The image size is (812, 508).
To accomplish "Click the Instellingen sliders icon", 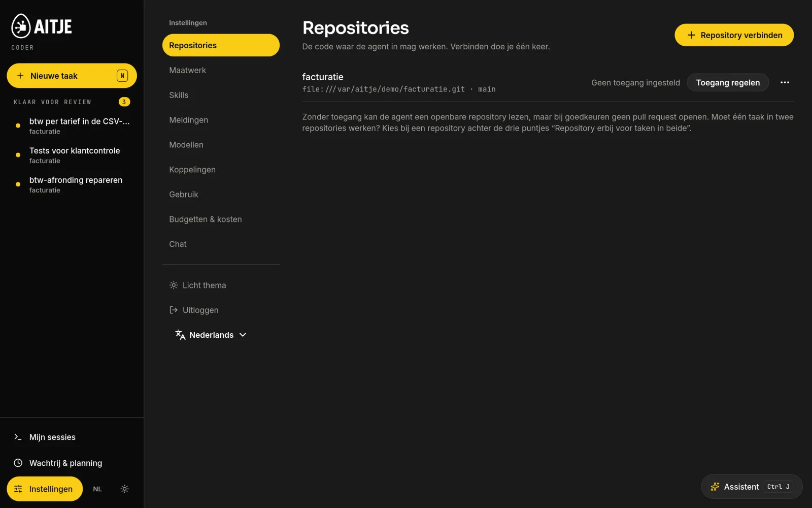I will click(x=18, y=489).
